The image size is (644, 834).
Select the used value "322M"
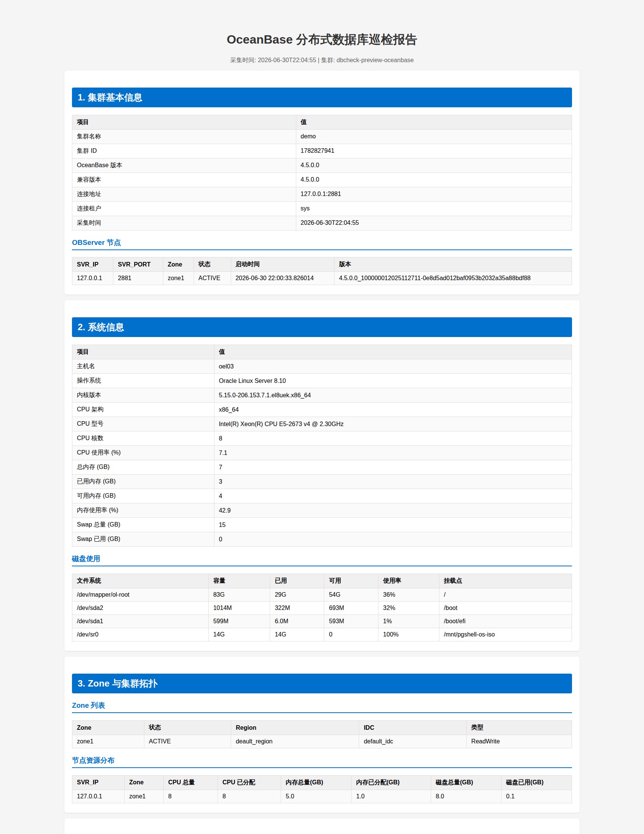[282, 608]
